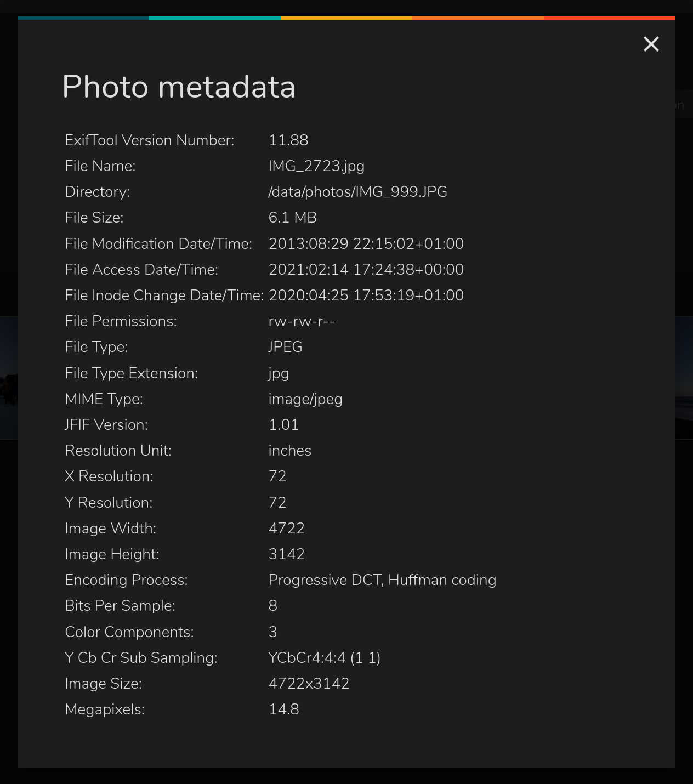Click the File Size value 6.1 MB
The image size is (693, 784).
coord(292,217)
